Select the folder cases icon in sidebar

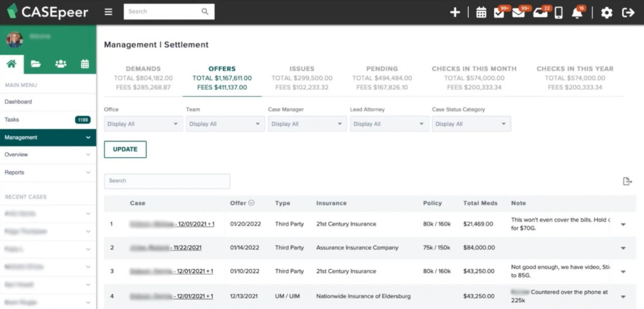(36, 64)
